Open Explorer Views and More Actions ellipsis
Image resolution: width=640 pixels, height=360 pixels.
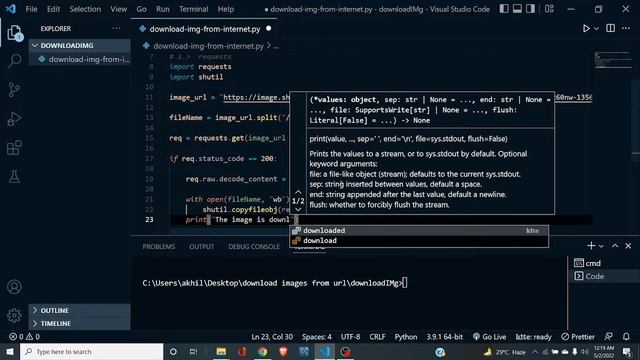tap(116, 28)
